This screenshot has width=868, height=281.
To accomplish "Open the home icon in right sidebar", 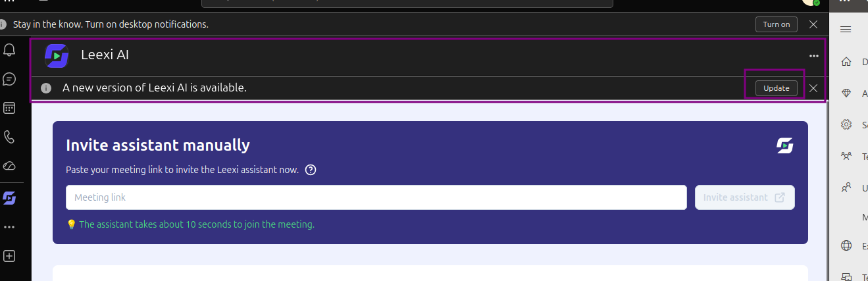I will [847, 62].
